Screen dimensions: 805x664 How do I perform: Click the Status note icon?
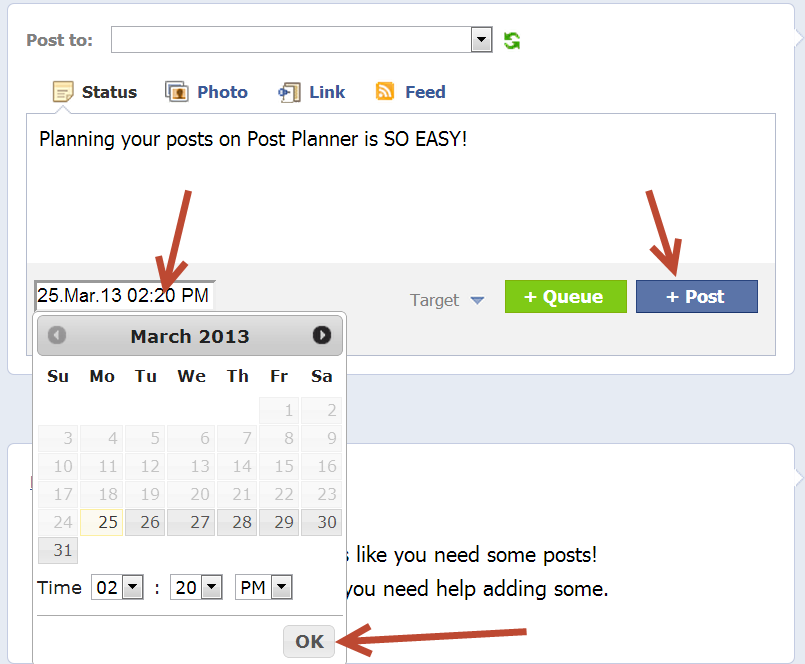63,93
